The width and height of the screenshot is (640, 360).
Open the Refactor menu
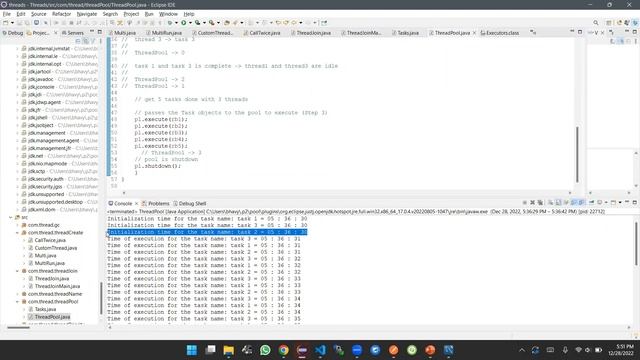(x=61, y=14)
